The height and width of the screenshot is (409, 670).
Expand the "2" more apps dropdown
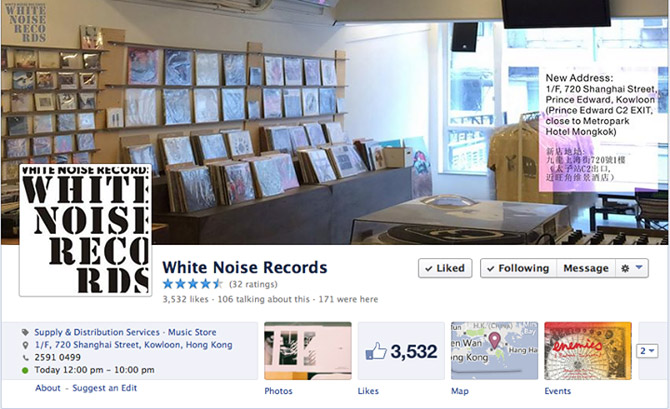[x=647, y=351]
